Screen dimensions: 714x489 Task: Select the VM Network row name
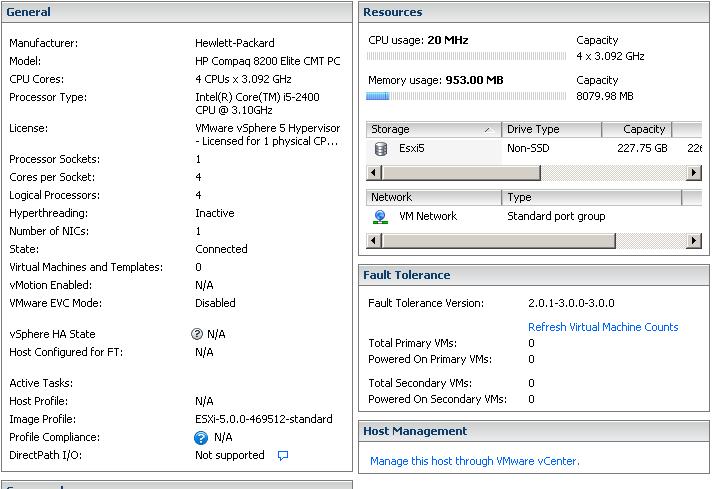[x=428, y=216]
